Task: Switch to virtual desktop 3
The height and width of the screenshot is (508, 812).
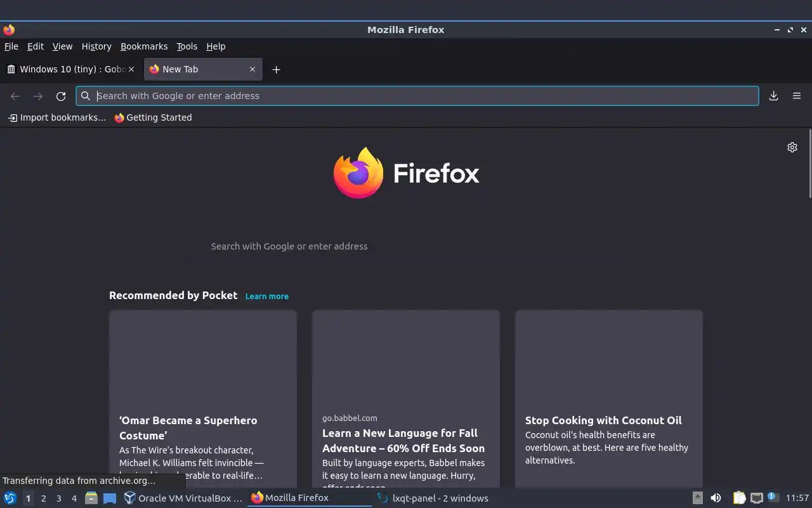Action: pos(58,498)
